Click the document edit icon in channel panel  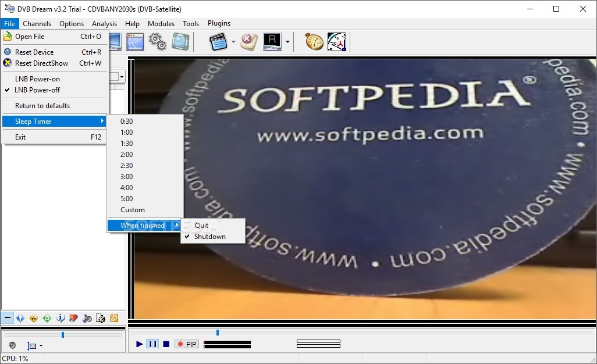101,318
